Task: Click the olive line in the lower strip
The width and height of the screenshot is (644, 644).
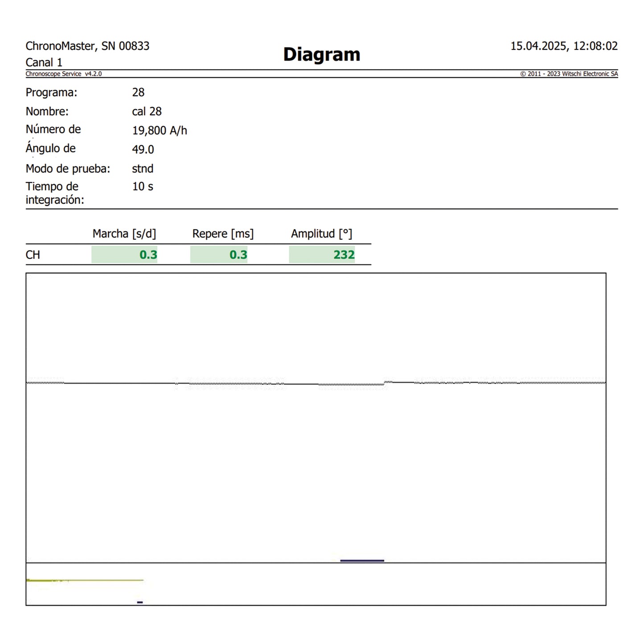Action: (x=85, y=580)
